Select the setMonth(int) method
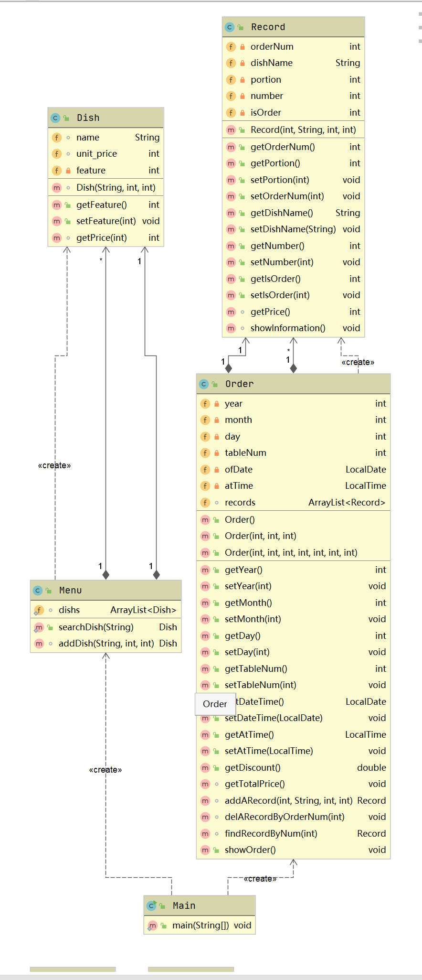 (x=293, y=619)
